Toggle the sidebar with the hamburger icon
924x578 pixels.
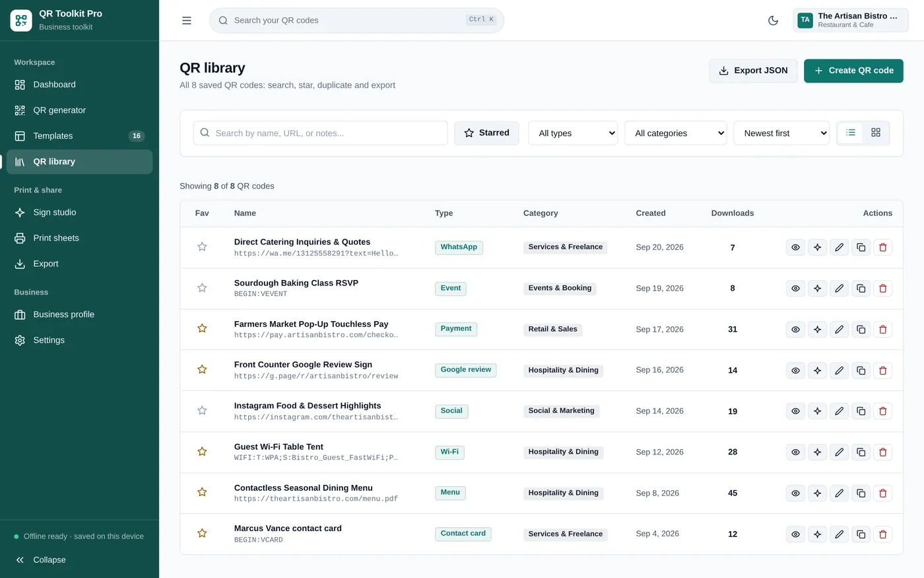point(187,20)
